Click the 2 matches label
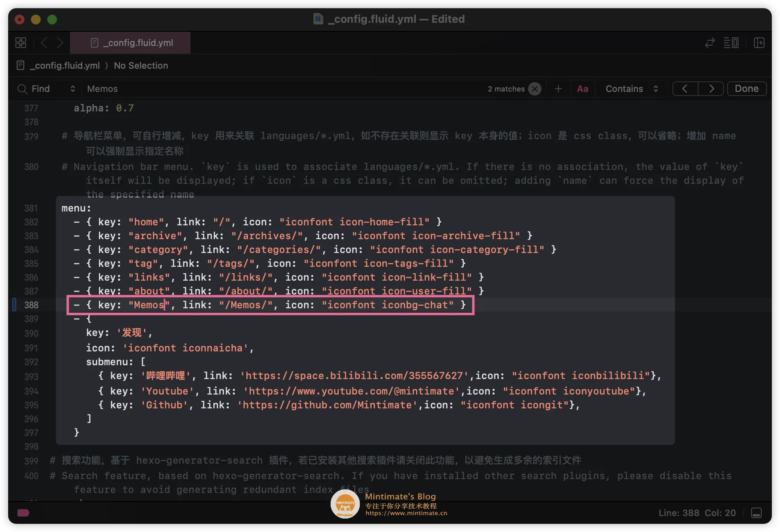The width and height of the screenshot is (780, 532). (506, 89)
